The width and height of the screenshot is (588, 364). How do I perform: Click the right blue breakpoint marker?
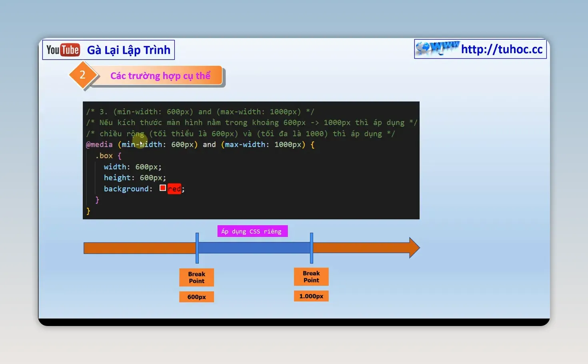click(x=312, y=248)
